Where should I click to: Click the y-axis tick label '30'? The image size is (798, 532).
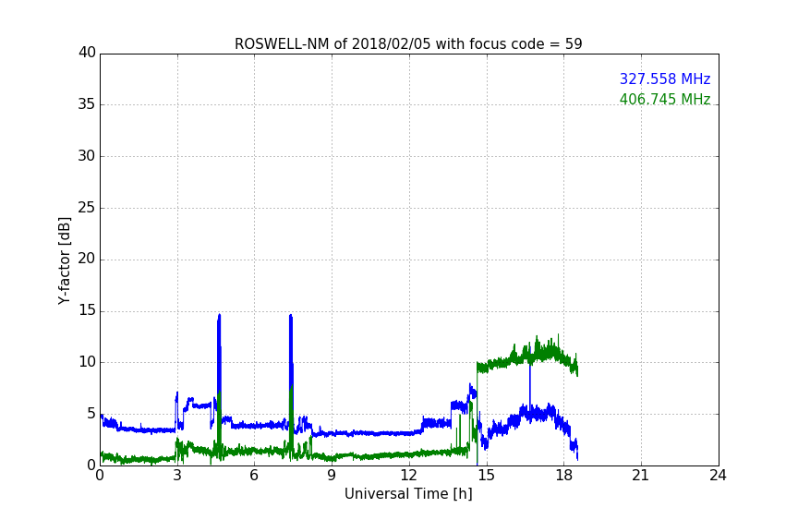(x=87, y=156)
